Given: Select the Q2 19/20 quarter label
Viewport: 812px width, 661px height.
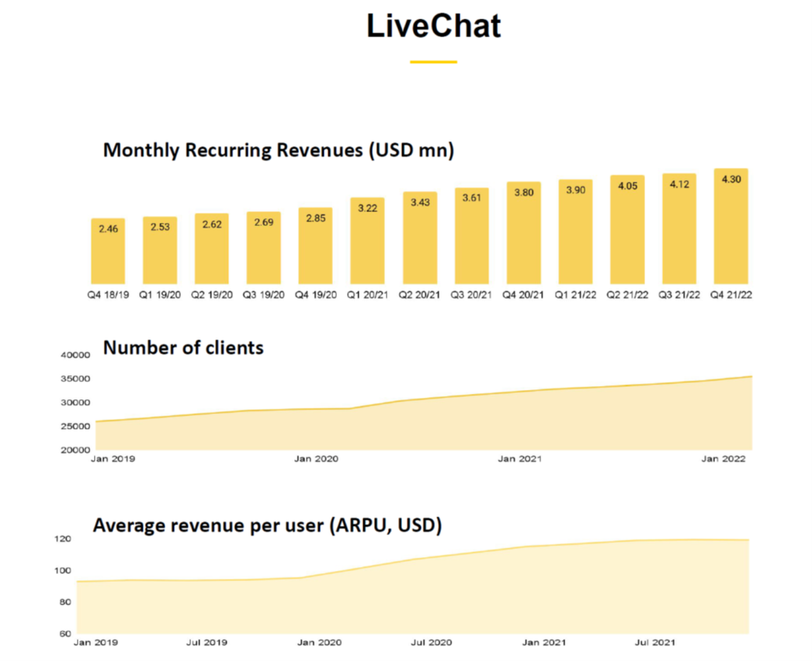Looking at the screenshot, I should click(x=212, y=295).
